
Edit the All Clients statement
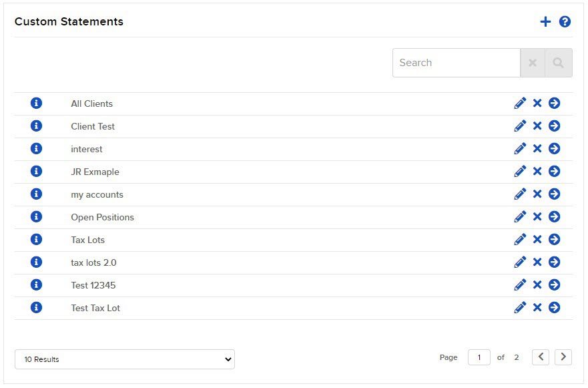coord(520,103)
